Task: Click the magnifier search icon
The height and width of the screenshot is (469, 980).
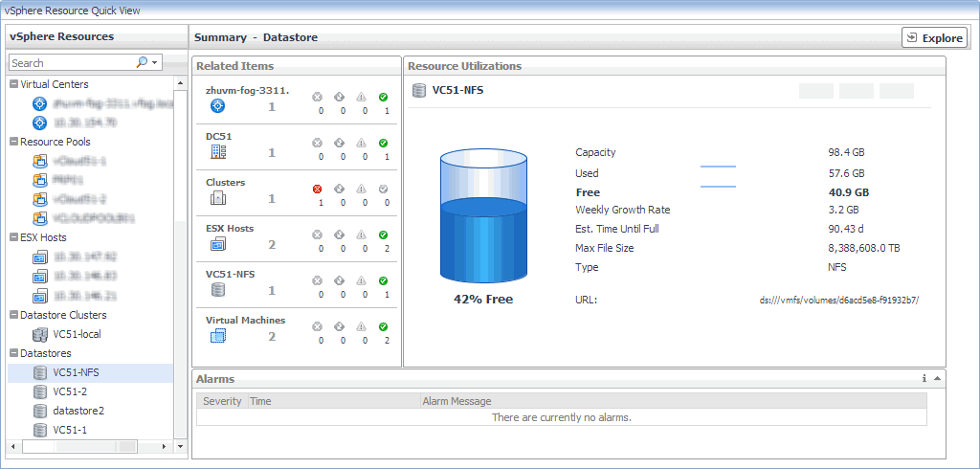Action: [142, 62]
